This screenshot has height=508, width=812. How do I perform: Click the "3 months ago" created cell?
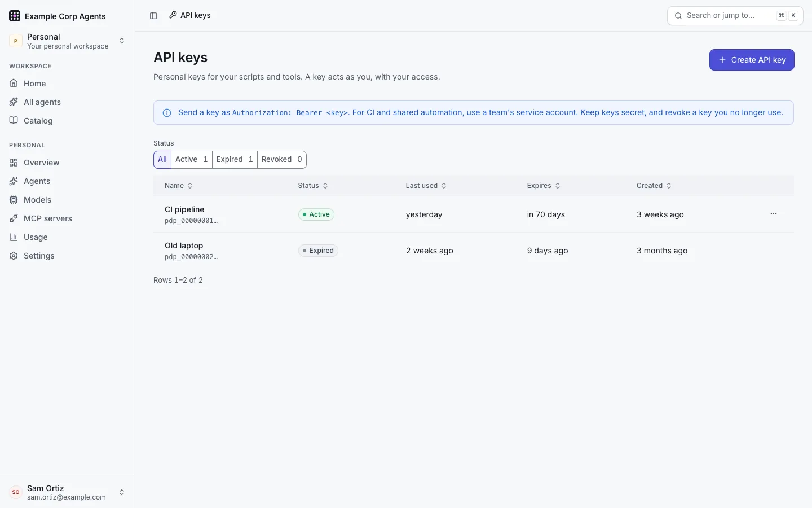click(x=662, y=251)
